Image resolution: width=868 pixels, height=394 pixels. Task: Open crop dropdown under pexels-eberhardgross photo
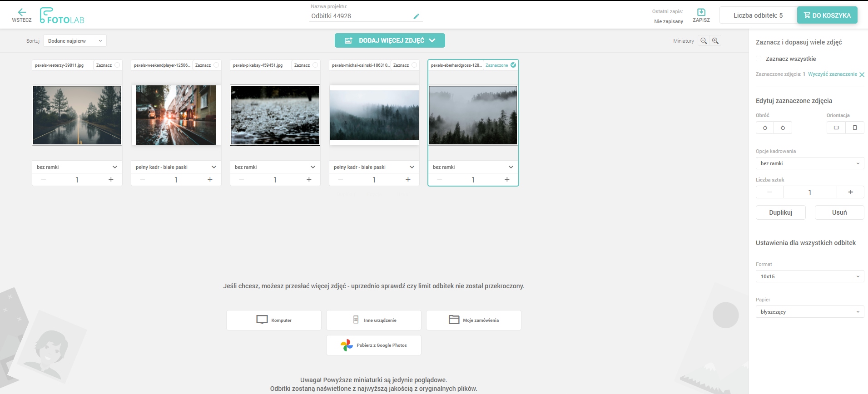[x=473, y=167]
